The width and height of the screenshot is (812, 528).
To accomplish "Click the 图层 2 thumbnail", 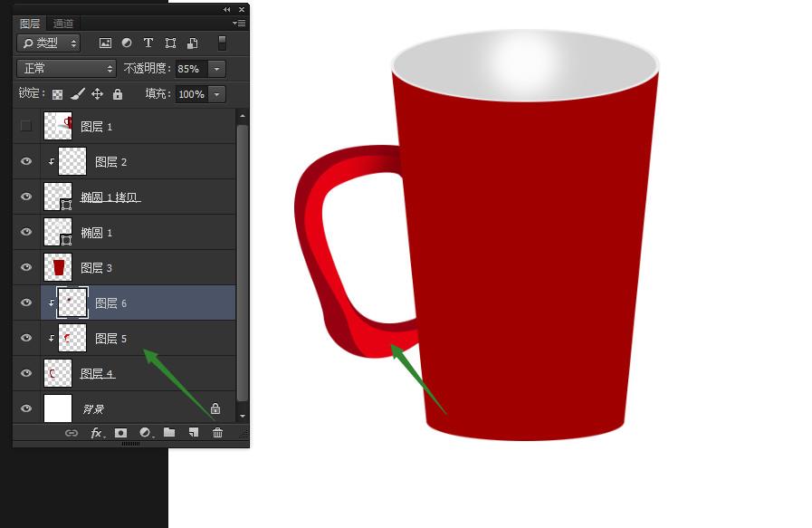I will (72, 161).
